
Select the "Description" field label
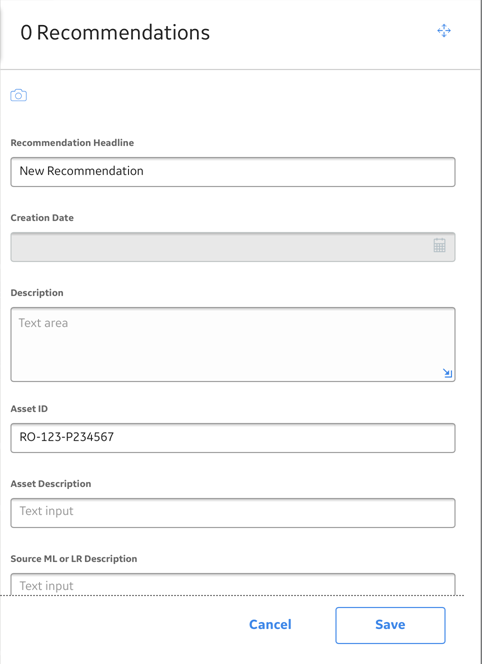point(37,293)
